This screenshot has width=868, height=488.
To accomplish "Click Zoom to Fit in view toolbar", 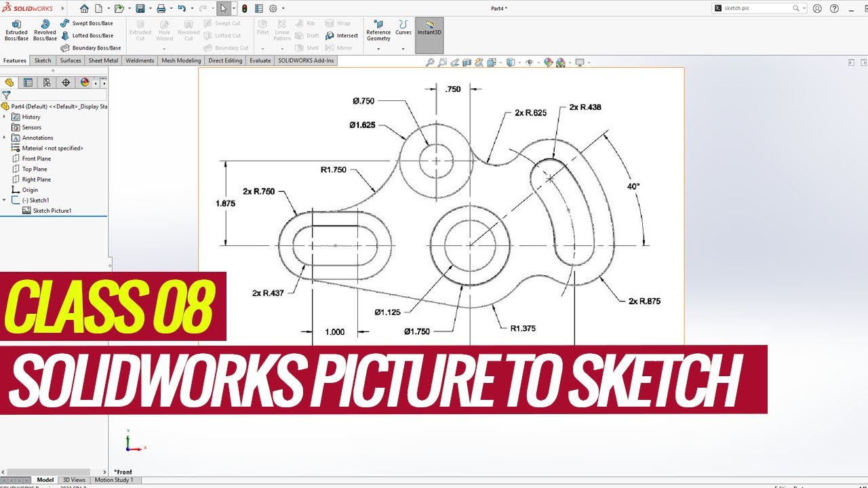I will pos(430,62).
